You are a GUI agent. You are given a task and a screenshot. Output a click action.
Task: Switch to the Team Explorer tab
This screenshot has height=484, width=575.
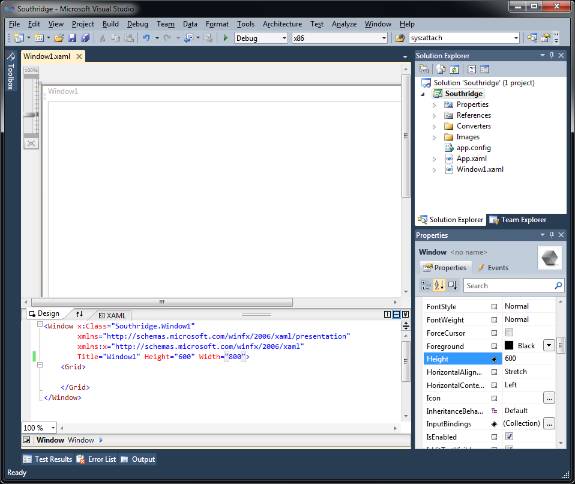pos(518,220)
